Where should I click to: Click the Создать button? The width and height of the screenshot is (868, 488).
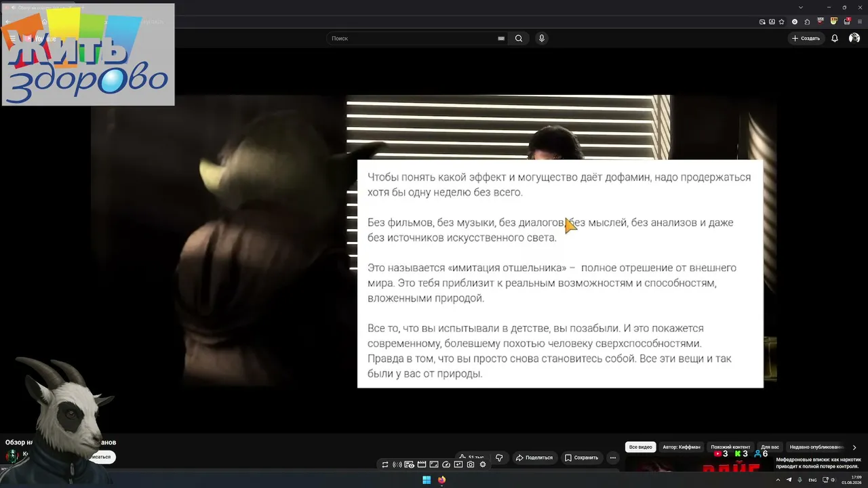pyautogui.click(x=806, y=39)
